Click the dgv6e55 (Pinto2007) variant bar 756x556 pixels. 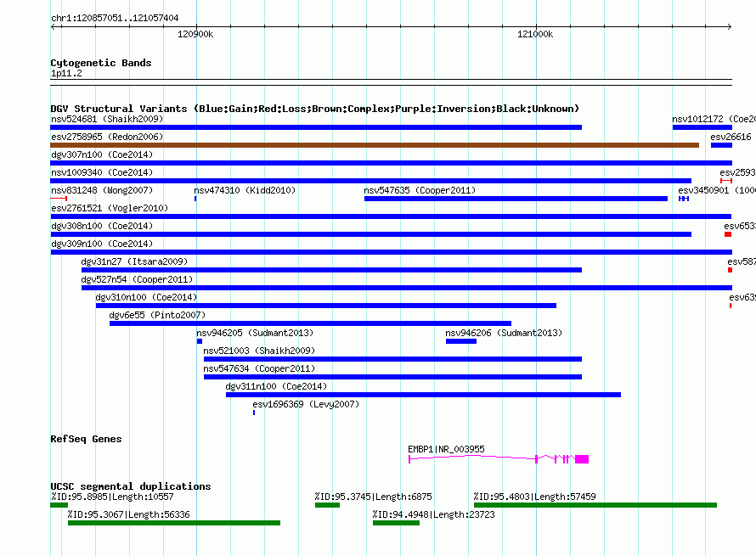pos(311,323)
